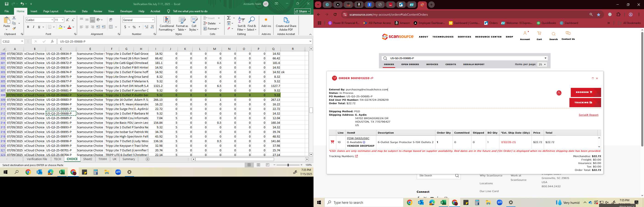This screenshot has height=207, width=644.
Task: Click Comma Style icon
Action: (140, 27)
